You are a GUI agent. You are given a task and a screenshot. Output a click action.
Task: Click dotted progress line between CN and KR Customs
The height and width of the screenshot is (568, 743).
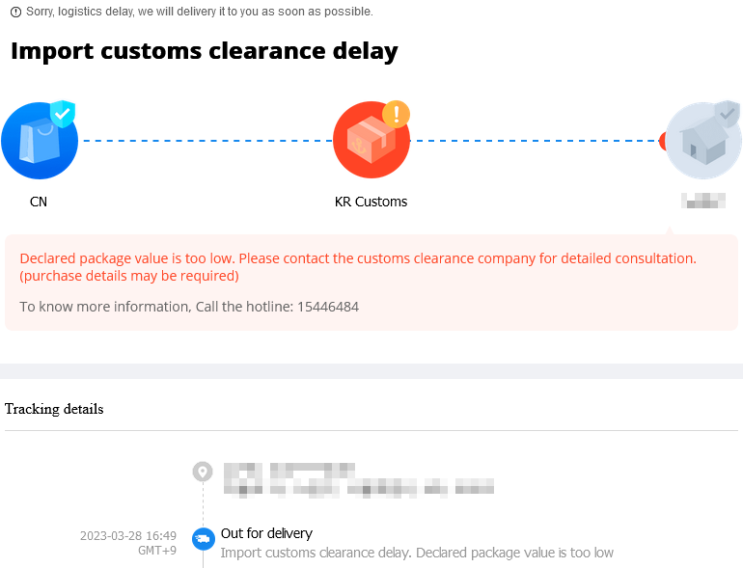[205, 141]
